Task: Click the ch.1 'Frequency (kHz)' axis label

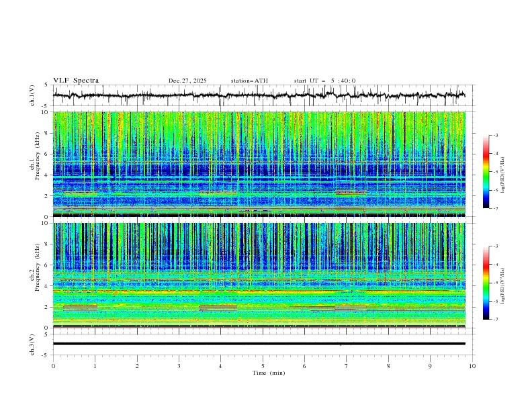Action: tap(38, 155)
